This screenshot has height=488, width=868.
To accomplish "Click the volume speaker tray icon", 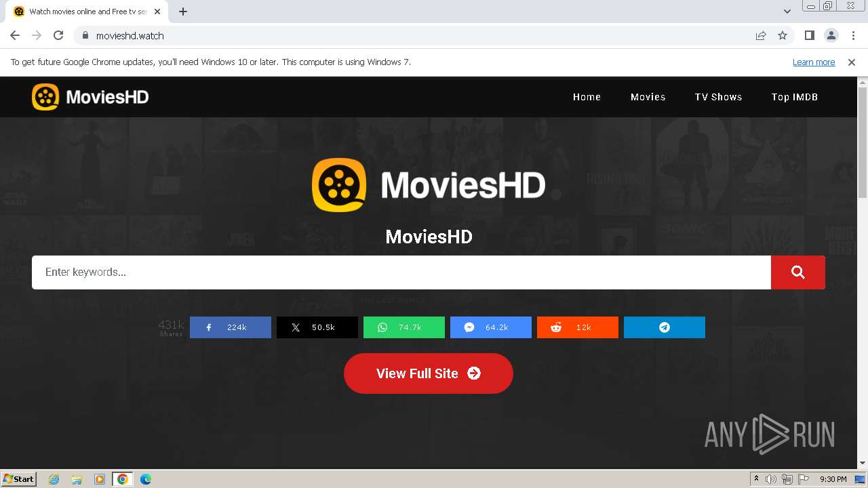I will (771, 479).
